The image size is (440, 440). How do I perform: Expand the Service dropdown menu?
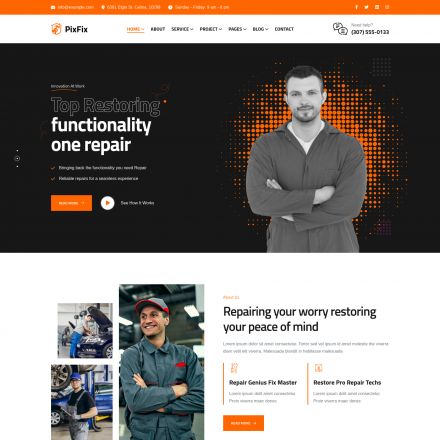click(182, 29)
